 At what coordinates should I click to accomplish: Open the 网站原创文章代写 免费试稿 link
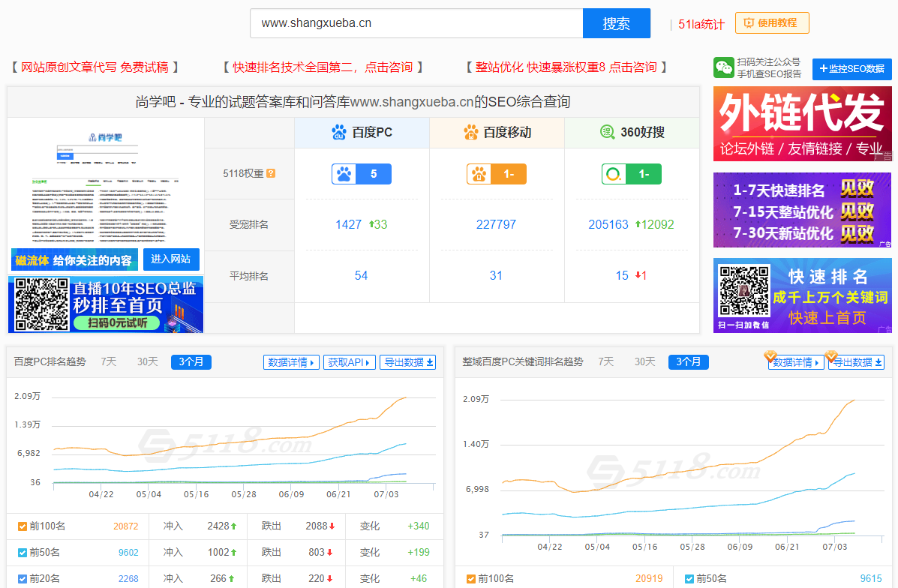95,67
